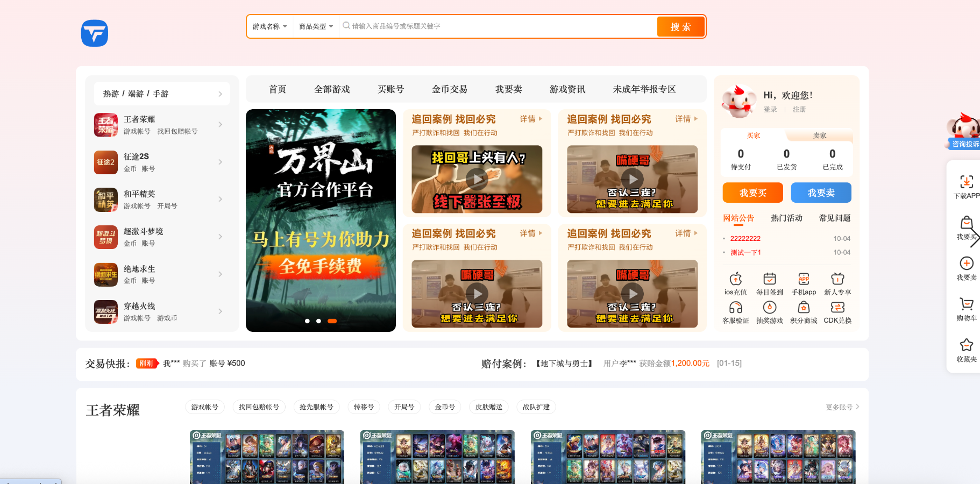The image size is (980, 484).
Task: Click the 客服验证 service verification icon
Action: [736, 312]
